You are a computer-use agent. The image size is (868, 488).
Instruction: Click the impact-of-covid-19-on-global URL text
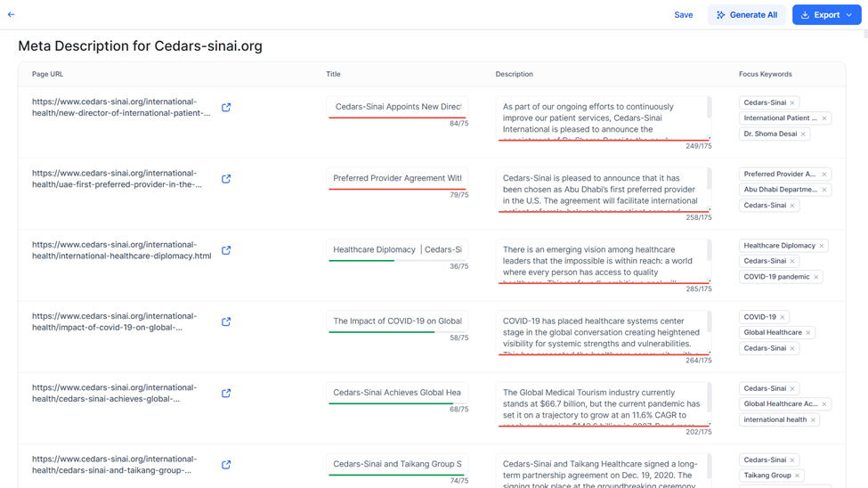(x=114, y=321)
